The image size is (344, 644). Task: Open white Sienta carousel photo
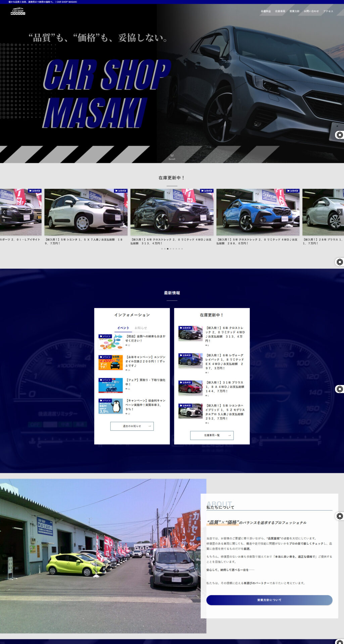[x=86, y=212]
